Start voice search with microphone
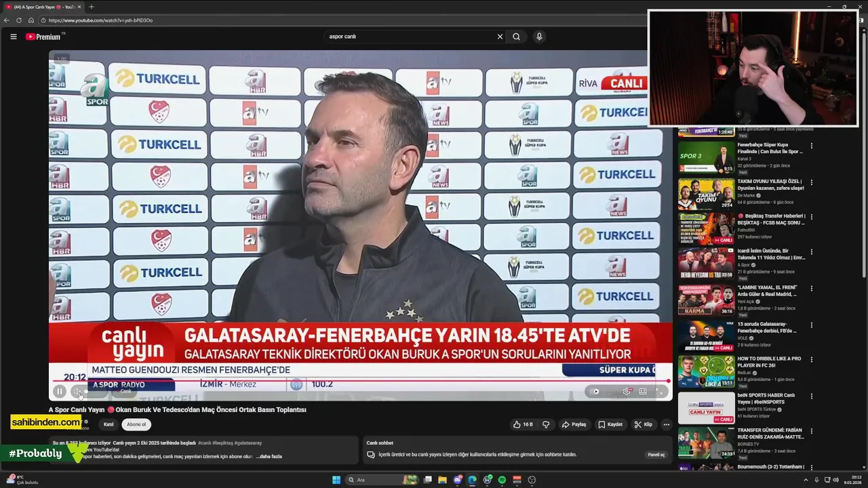 [539, 37]
